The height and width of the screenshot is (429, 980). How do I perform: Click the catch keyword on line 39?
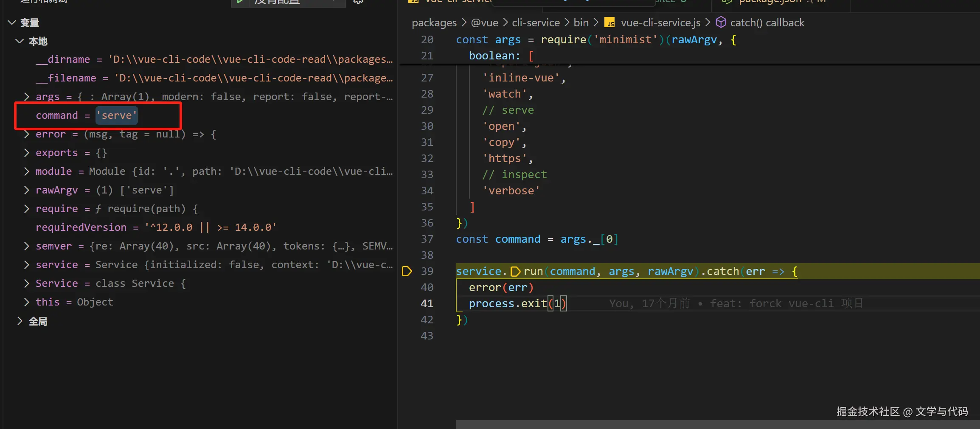723,272
